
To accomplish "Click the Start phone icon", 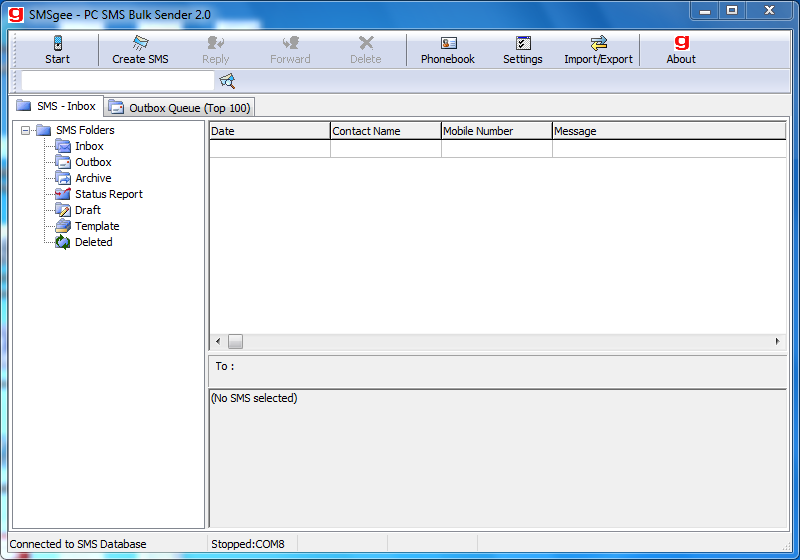I will pyautogui.click(x=58, y=43).
